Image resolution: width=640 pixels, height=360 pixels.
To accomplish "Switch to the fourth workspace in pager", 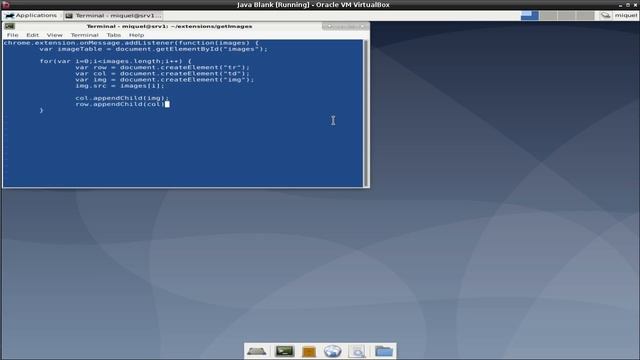I will pyautogui.click(x=585, y=16).
